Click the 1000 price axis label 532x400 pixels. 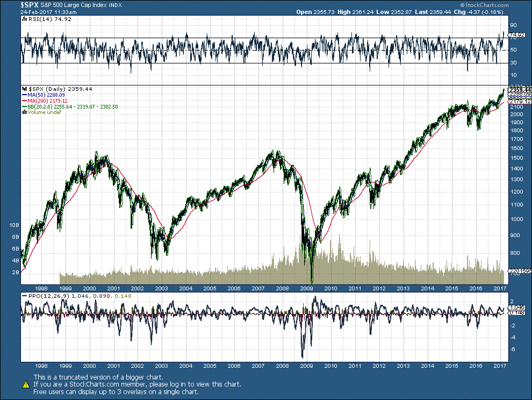tap(516, 219)
